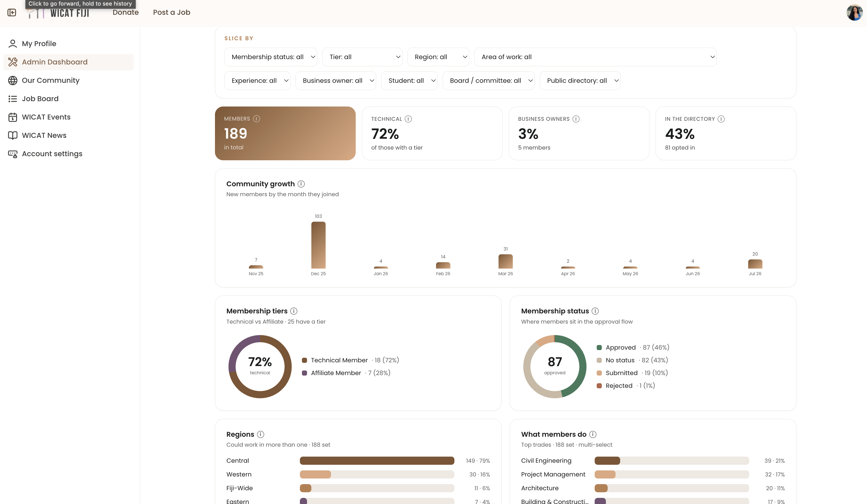Click the Business Owners 3% card

click(579, 134)
